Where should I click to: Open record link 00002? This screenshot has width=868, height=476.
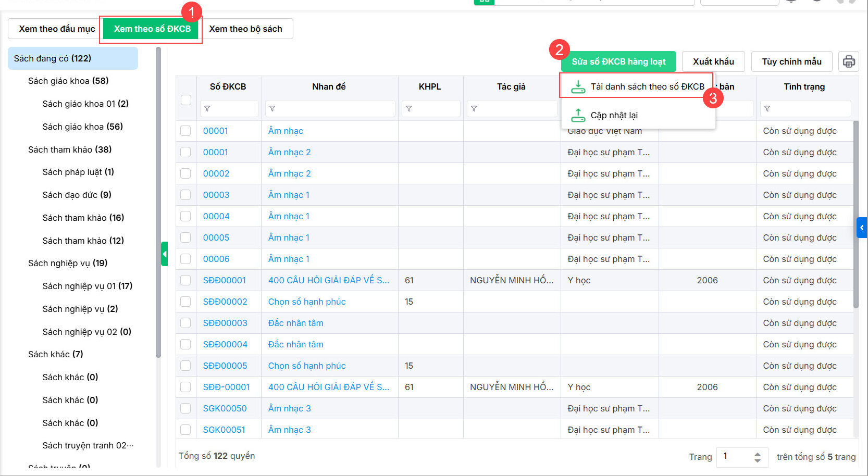[216, 173]
